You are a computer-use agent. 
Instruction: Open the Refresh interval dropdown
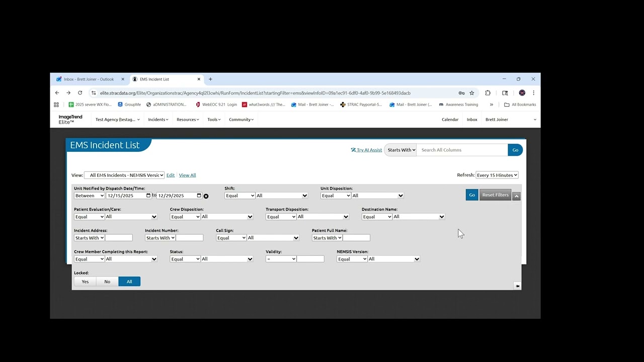tap(497, 175)
